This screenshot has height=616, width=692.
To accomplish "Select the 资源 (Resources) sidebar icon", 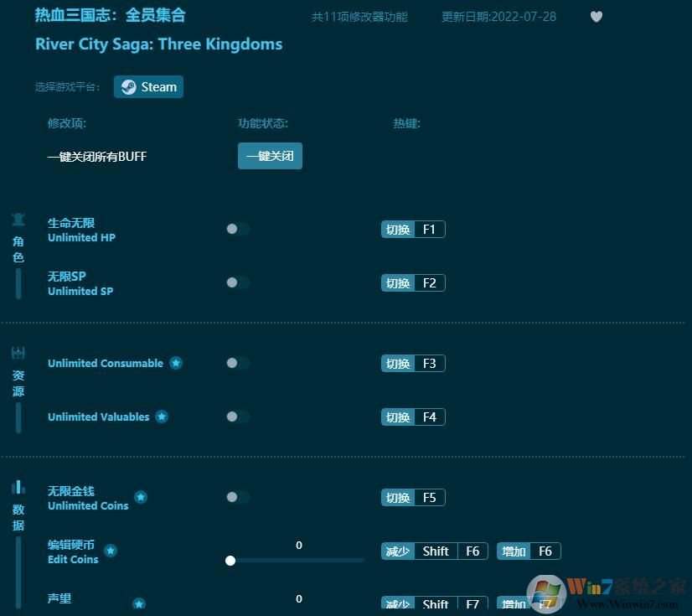I will (x=18, y=353).
